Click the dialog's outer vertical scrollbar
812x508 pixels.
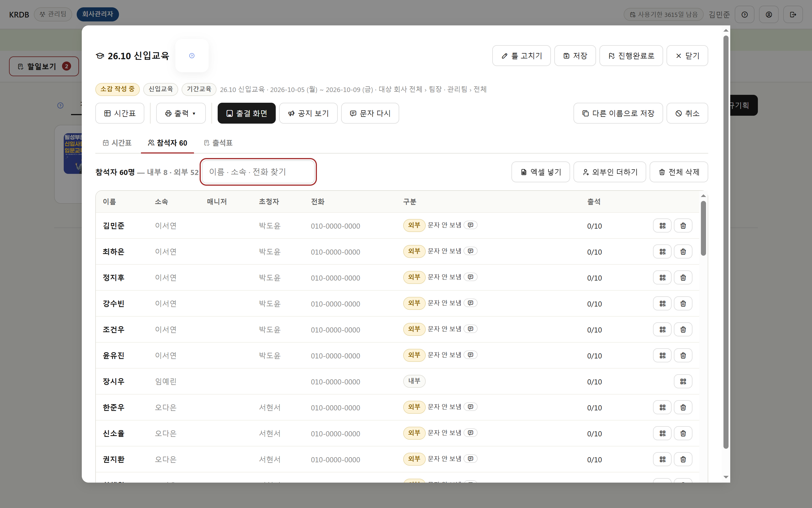[x=726, y=242]
